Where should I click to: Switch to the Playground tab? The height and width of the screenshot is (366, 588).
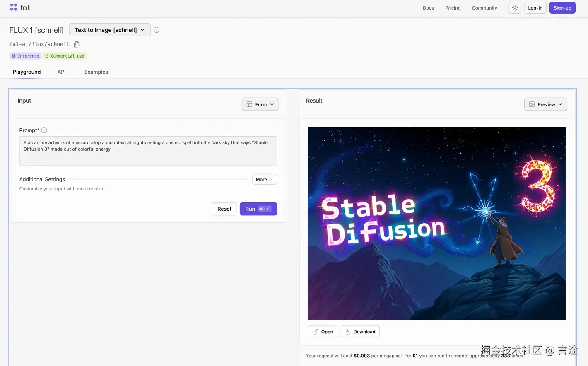27,72
